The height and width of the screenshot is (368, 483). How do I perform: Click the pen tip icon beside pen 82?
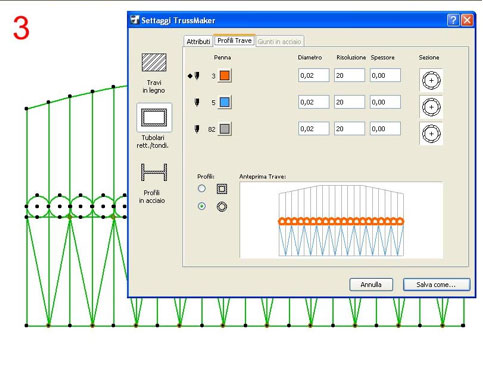197,129
